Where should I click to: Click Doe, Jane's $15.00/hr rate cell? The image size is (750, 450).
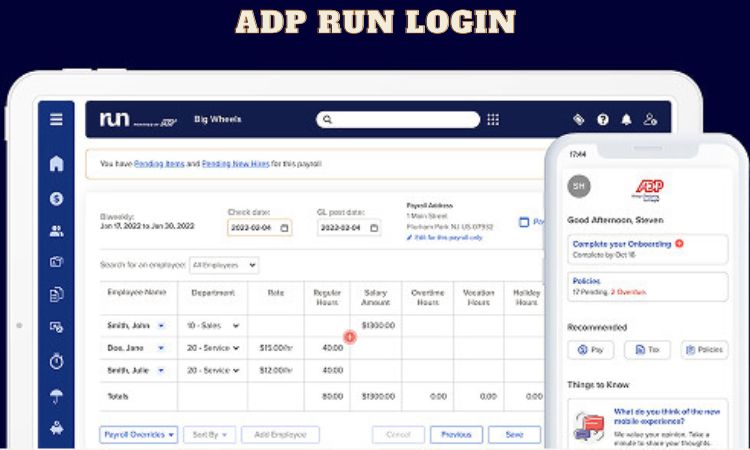276,348
